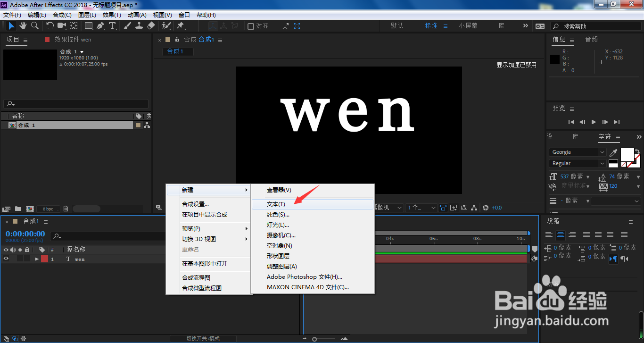Select the Rectangle shape tool
644x343 pixels.
pyautogui.click(x=88, y=25)
